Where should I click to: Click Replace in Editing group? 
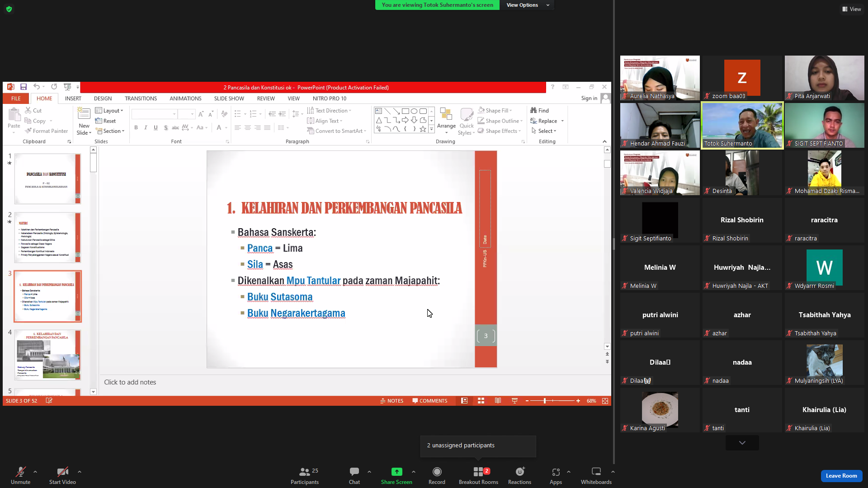[543, 121]
